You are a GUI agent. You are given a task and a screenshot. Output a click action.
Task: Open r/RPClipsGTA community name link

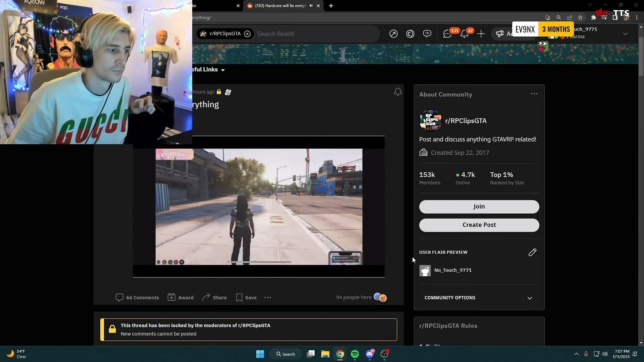click(466, 121)
